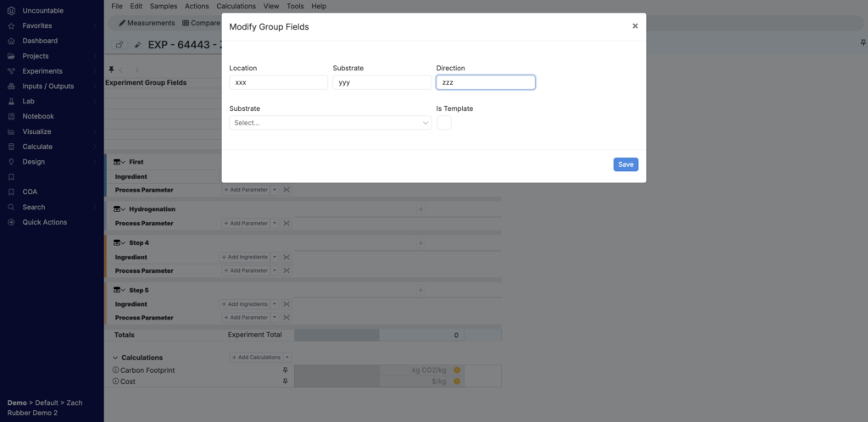868x422 pixels.
Task: Click the Inputs / Outputs icon
Action: [11, 86]
